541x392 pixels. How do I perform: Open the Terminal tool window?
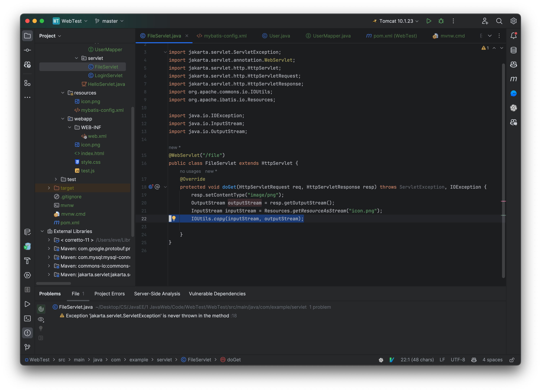[27, 319]
